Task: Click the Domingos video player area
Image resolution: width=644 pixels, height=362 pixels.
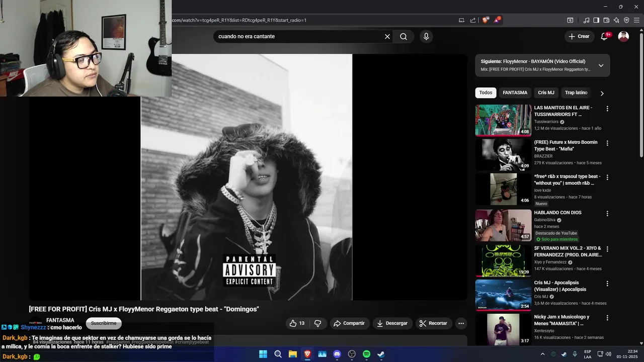Action: (x=248, y=177)
